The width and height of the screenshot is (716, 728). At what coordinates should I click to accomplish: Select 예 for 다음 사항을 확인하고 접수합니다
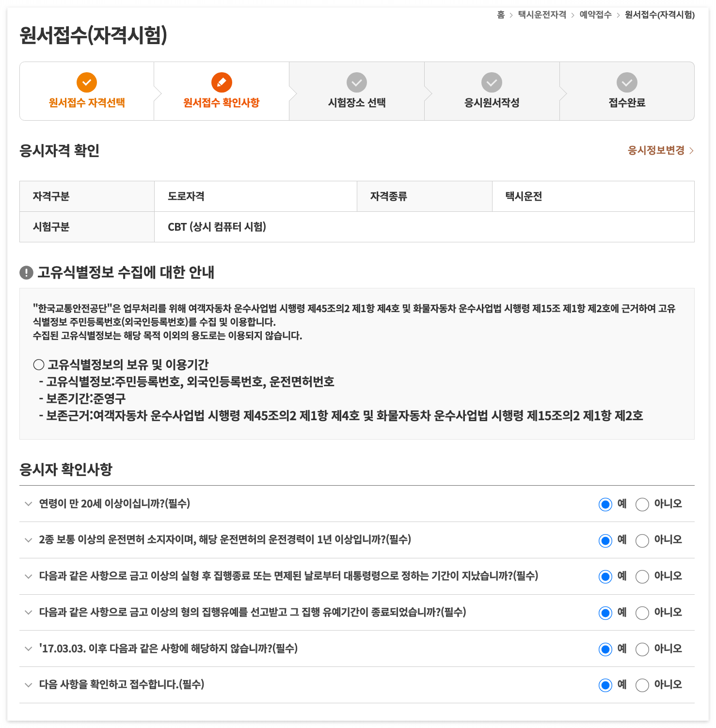[605, 685]
